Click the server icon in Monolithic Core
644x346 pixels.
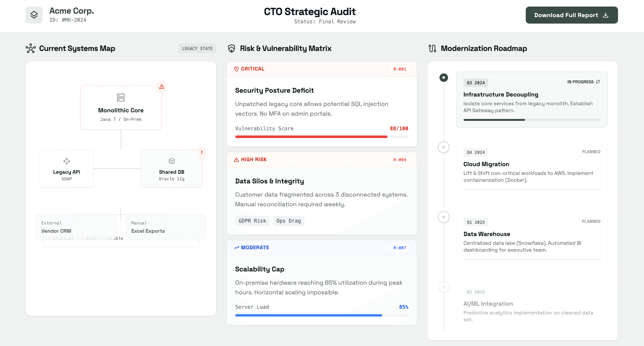coord(121,97)
